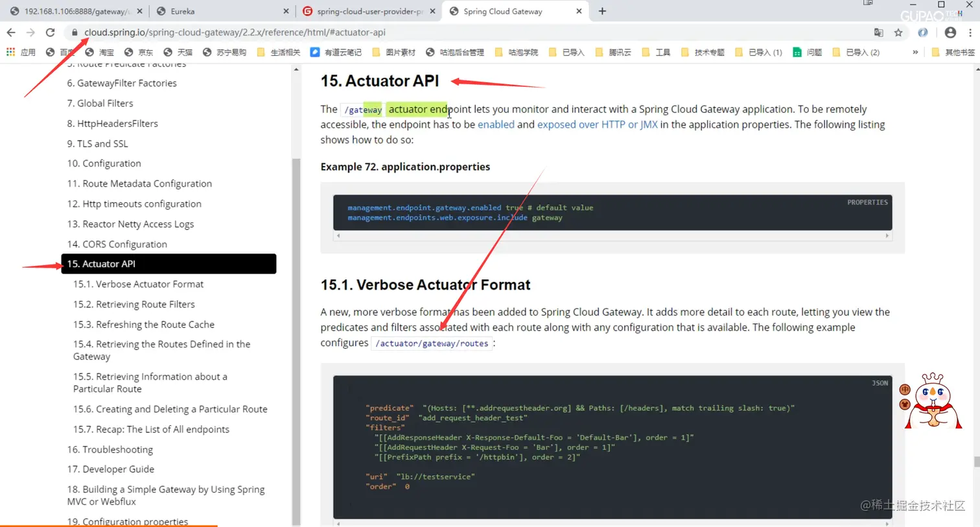Expand the 工具 bookmark folder
This screenshot has height=527, width=980.
point(656,53)
